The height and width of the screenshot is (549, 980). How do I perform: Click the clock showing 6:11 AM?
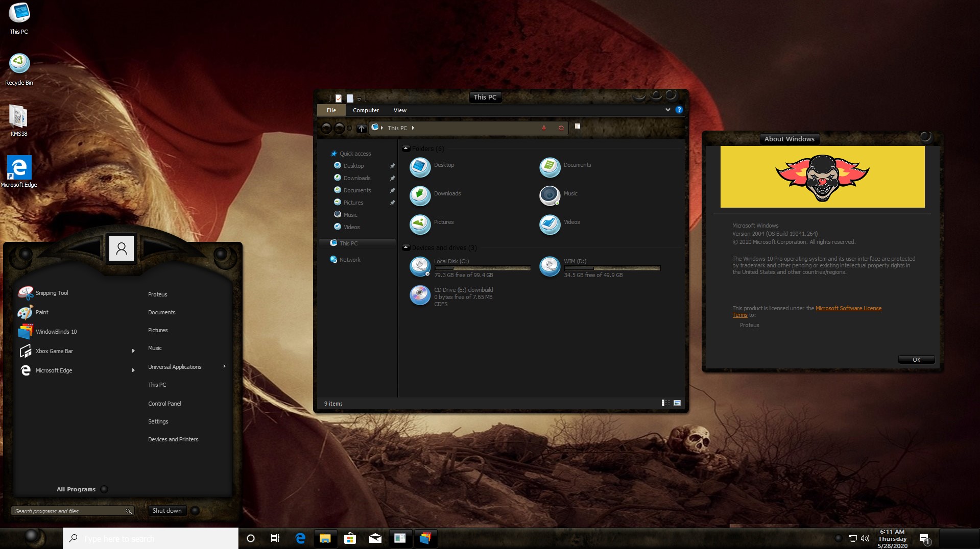point(892,539)
